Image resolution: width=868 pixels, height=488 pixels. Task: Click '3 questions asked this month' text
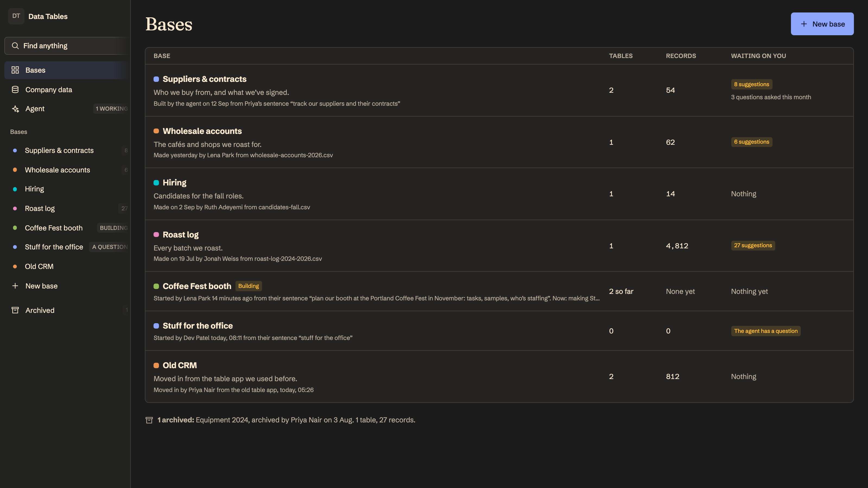771,97
